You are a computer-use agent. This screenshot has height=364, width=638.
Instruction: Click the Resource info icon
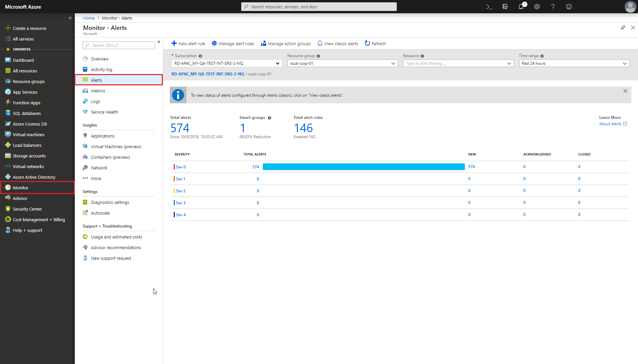(x=422, y=56)
